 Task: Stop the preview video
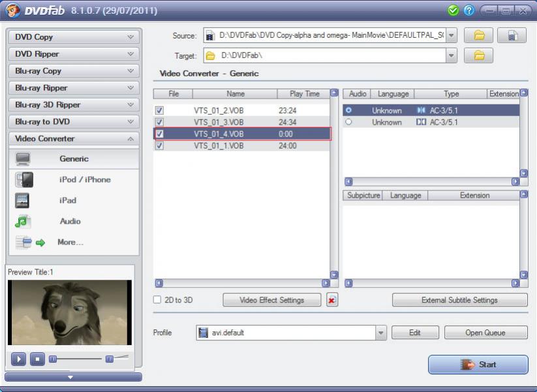(x=37, y=359)
